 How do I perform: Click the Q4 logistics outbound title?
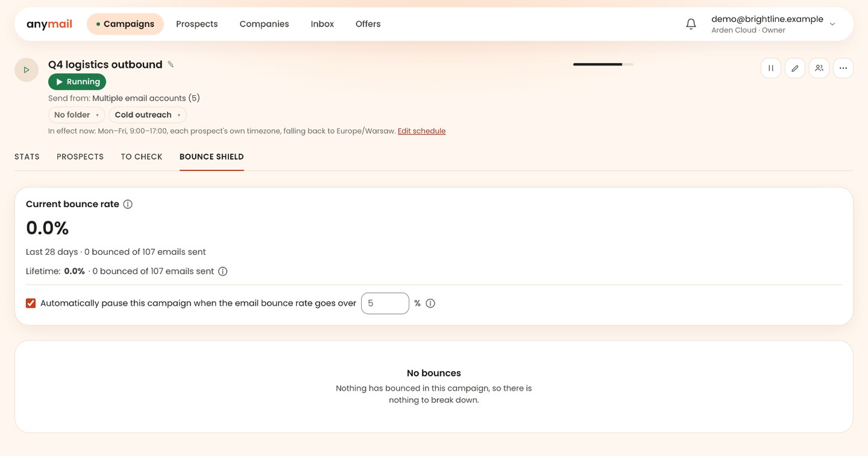105,64
